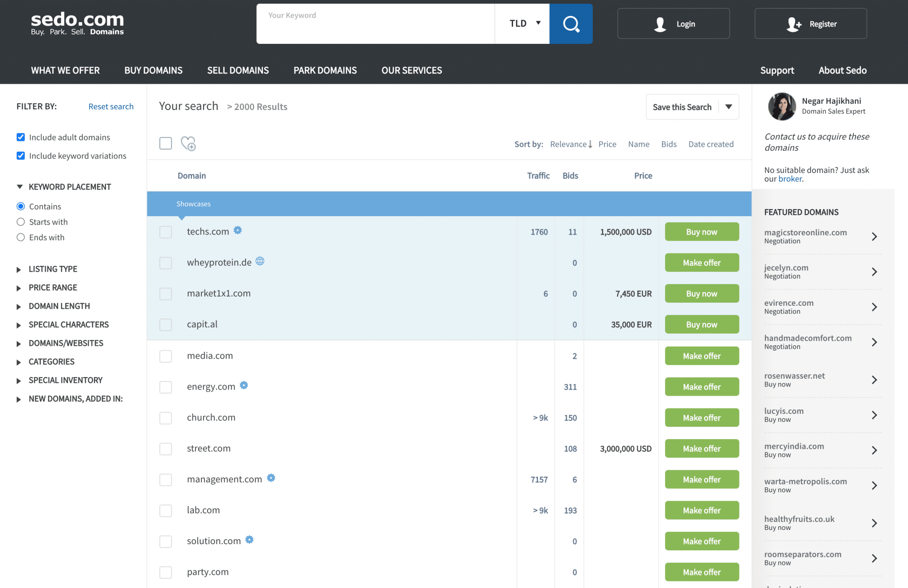Screen dimensions: 908x588
Task: Open the lab.com domain listing
Action: (x=203, y=510)
